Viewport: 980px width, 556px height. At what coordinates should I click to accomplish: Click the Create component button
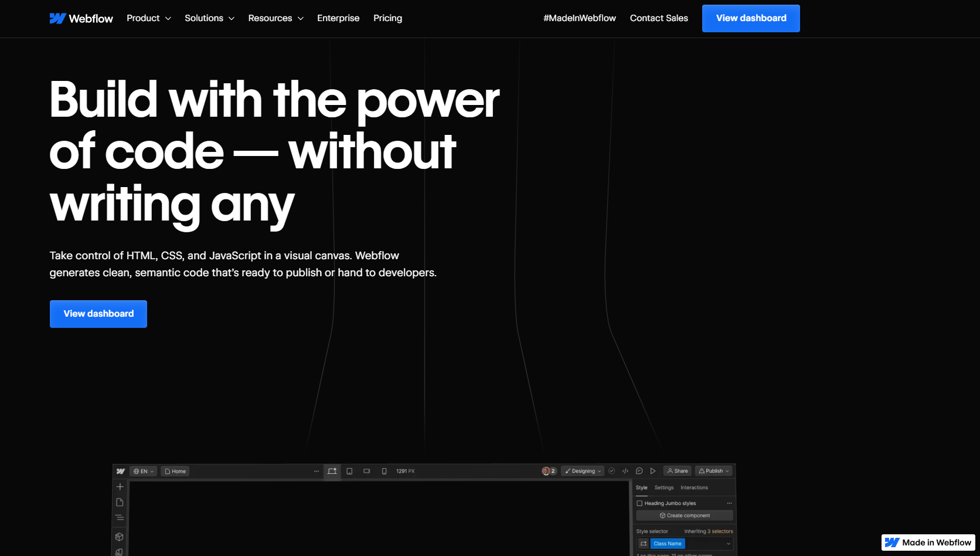pos(685,516)
